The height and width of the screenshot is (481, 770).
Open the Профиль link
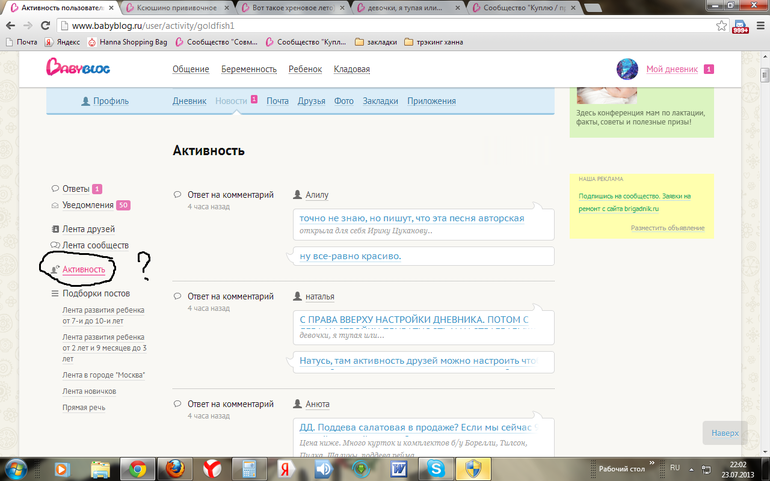tap(105, 101)
